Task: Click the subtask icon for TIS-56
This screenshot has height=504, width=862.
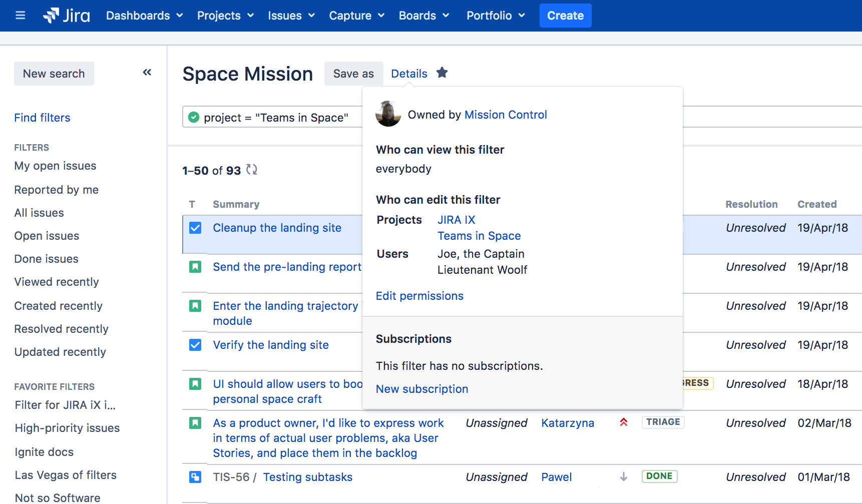Action: [x=195, y=477]
